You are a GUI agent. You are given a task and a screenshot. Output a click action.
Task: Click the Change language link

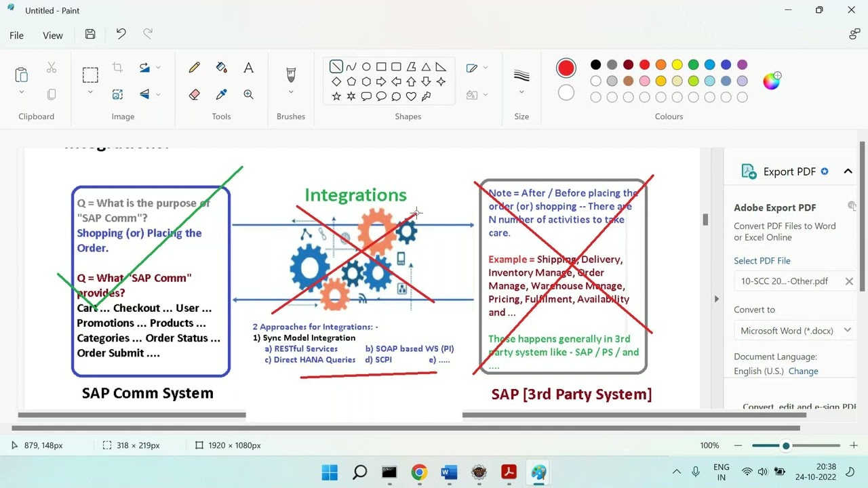tap(803, 371)
